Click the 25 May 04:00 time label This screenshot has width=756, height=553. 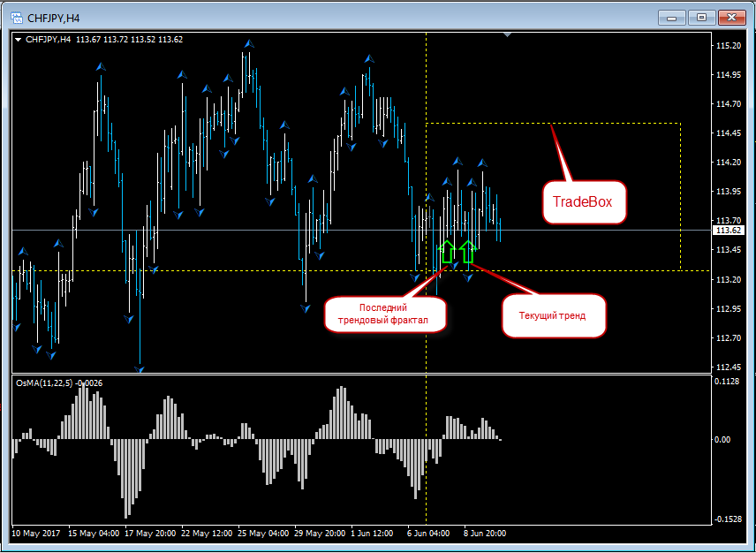tap(263, 534)
